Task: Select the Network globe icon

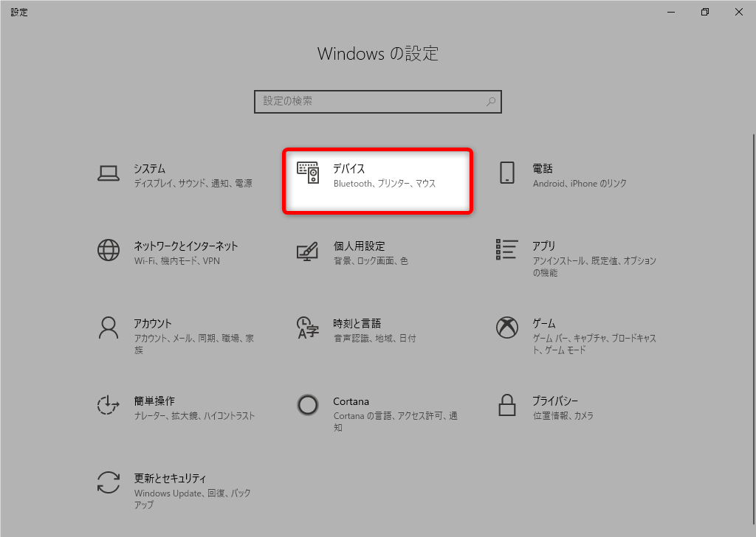Action: click(109, 250)
